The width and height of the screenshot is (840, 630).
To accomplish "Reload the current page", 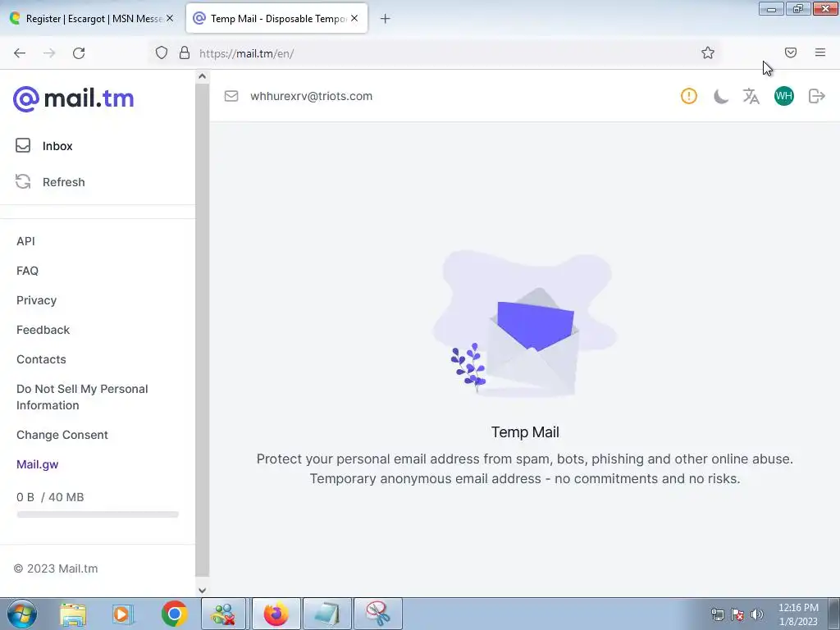I will click(79, 53).
